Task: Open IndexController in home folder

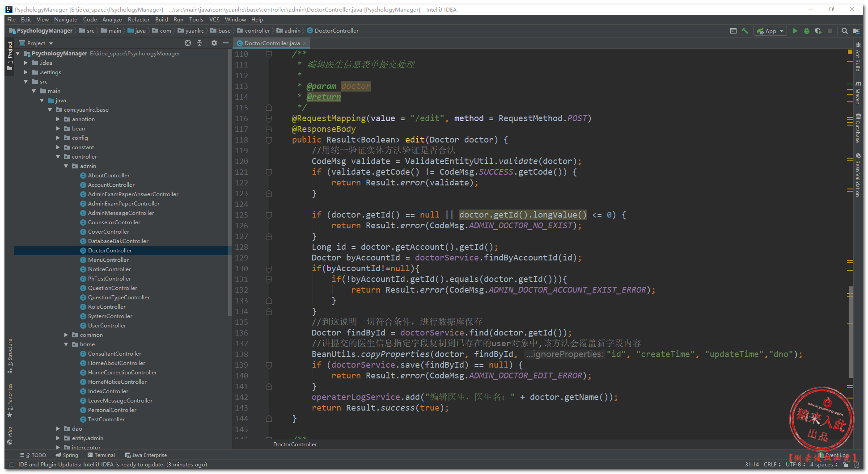Action: pyautogui.click(x=108, y=391)
